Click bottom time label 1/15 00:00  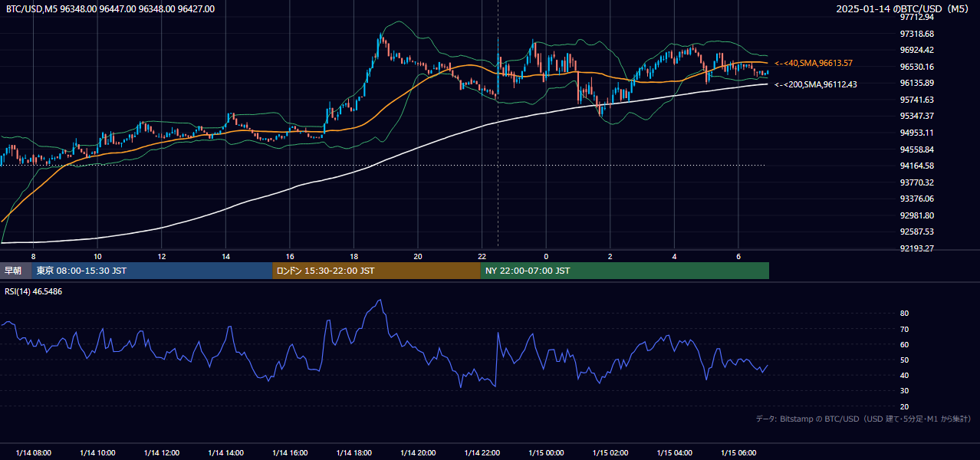[x=546, y=452]
